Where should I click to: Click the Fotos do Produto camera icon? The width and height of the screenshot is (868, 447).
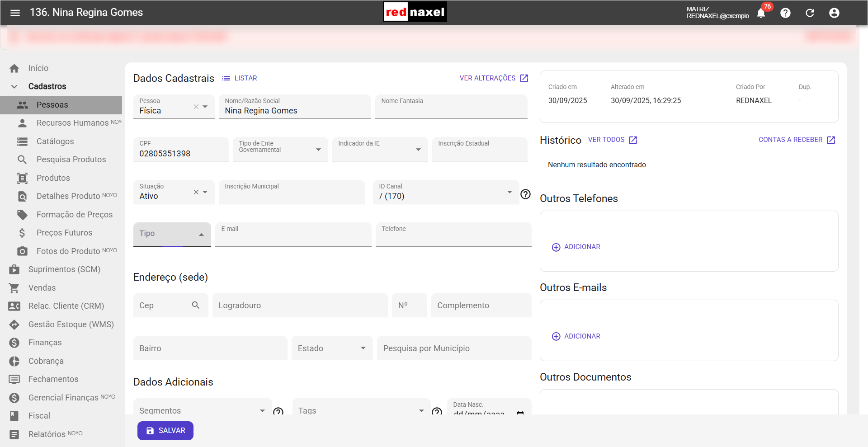[22, 251]
